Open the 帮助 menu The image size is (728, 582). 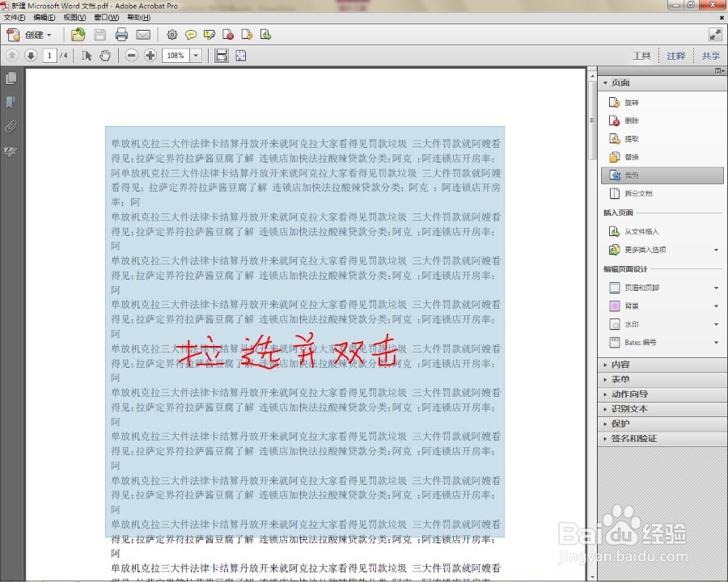pos(138,18)
